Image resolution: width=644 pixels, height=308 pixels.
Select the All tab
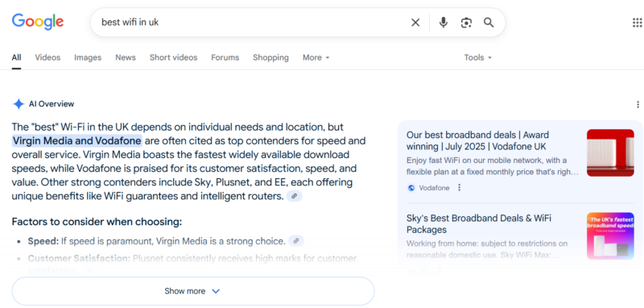click(x=16, y=57)
